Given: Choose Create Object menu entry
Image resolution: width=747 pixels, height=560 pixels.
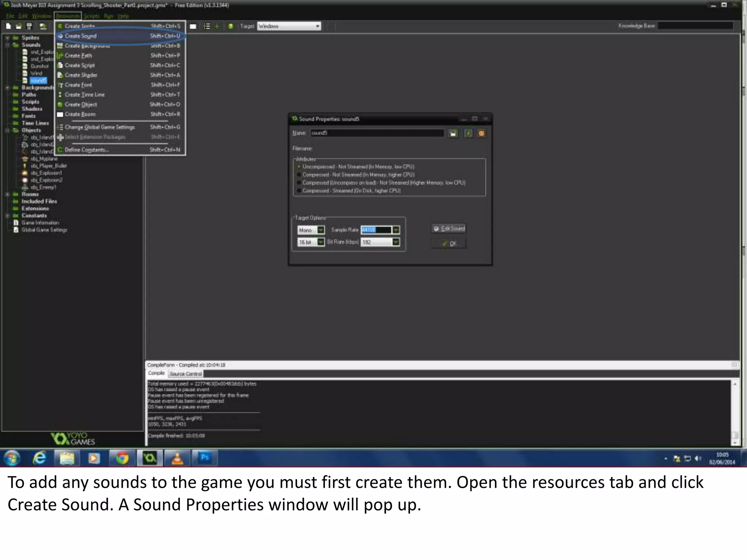Looking at the screenshot, I should click(x=120, y=105).
